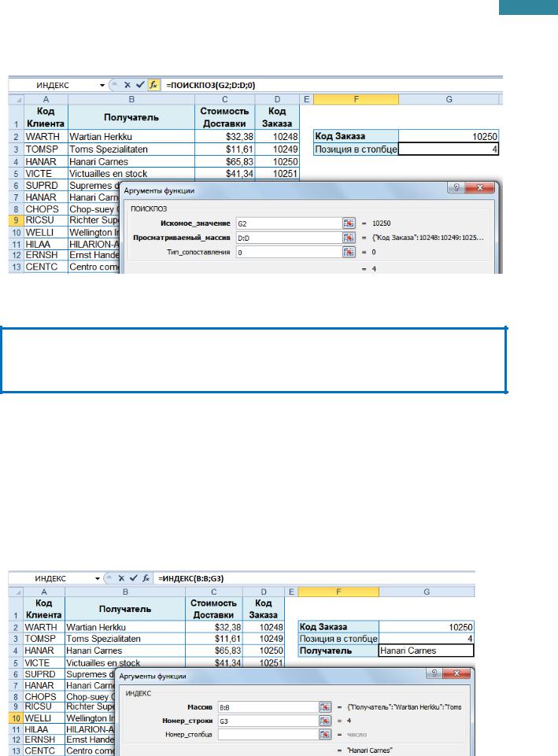Click the $65,83 cell in ИНДЕКС sheet
The height and width of the screenshot is (756, 558).
(213, 651)
